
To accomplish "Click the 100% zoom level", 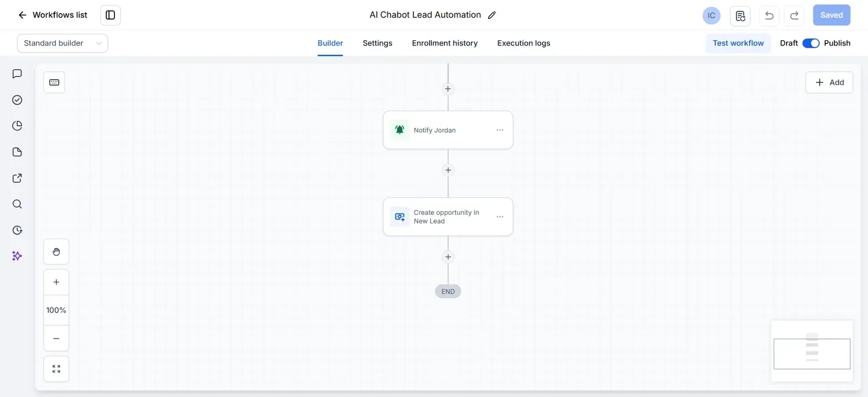I will pos(56,310).
